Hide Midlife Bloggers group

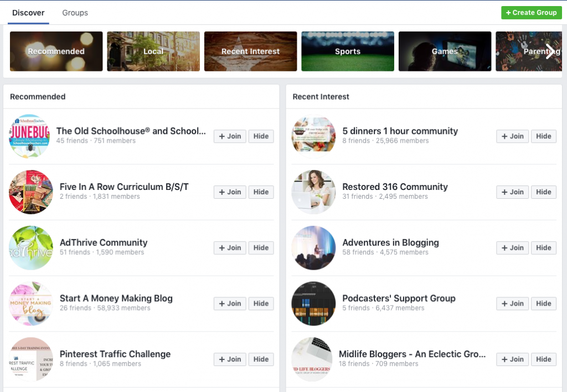pyautogui.click(x=544, y=359)
